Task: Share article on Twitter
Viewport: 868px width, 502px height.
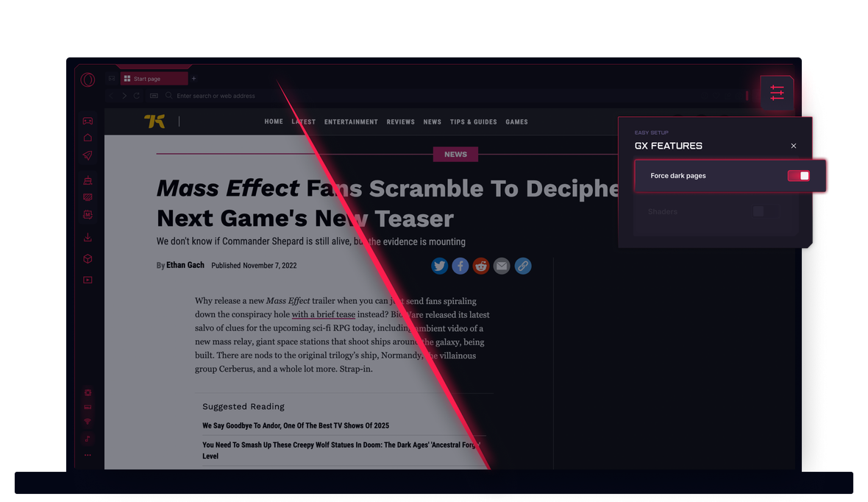Action: (x=440, y=266)
